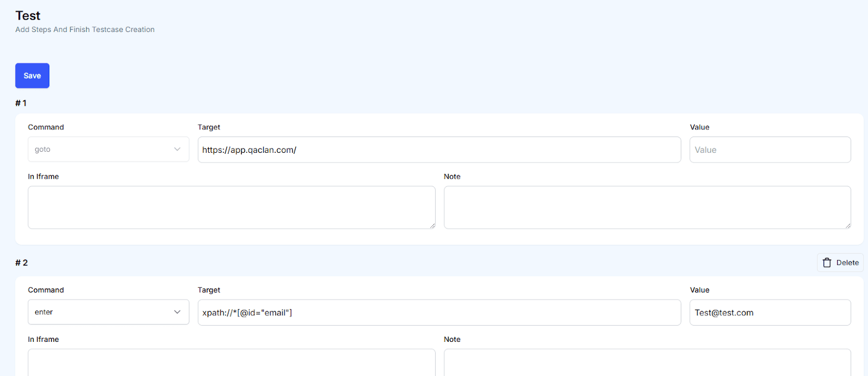
Task: Click the In Iframe textarea of step 2
Action: 232,362
